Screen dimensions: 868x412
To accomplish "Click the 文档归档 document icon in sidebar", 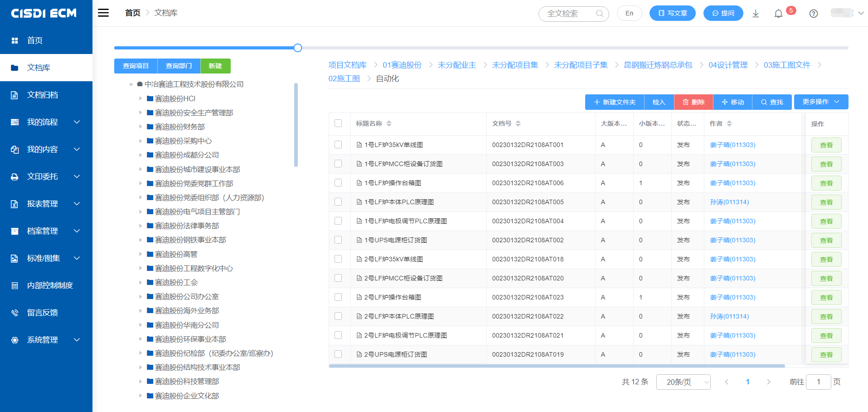I will 15,95.
